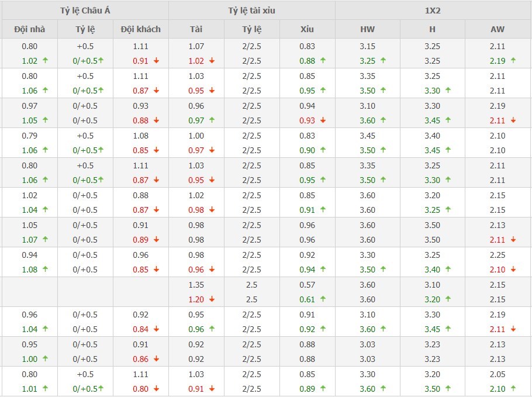The image size is (532, 397).
Task: Select the 1X2 header section
Action: pyautogui.click(x=433, y=11)
